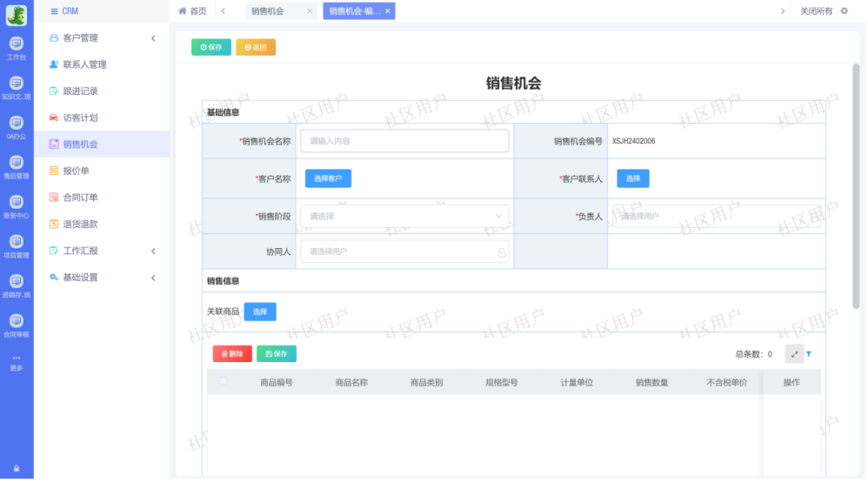Click the green 保存 button at top
Screen dimensions: 868x483
[211, 47]
